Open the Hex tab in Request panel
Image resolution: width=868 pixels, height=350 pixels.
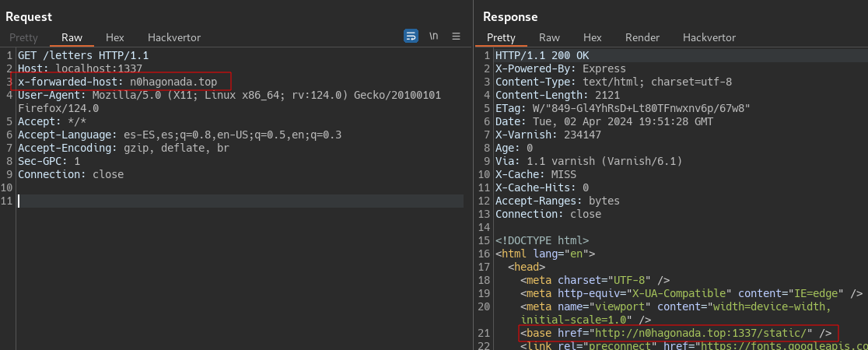click(x=114, y=37)
